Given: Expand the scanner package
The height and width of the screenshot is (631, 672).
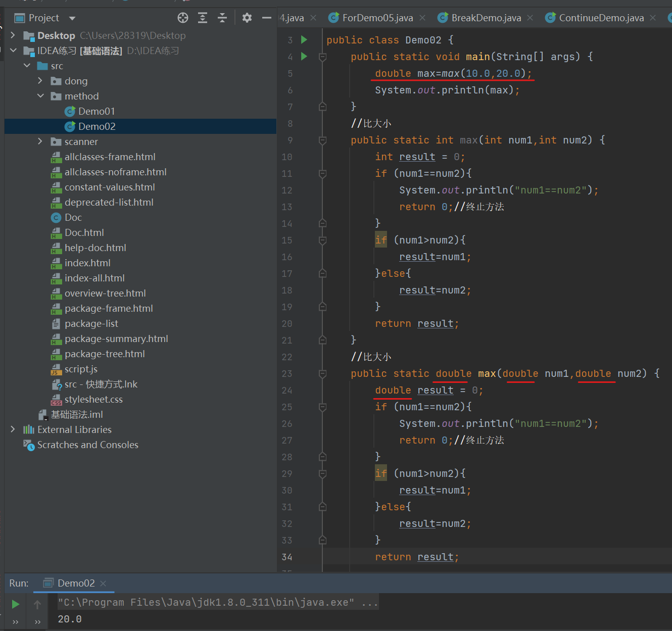Looking at the screenshot, I should (x=40, y=141).
